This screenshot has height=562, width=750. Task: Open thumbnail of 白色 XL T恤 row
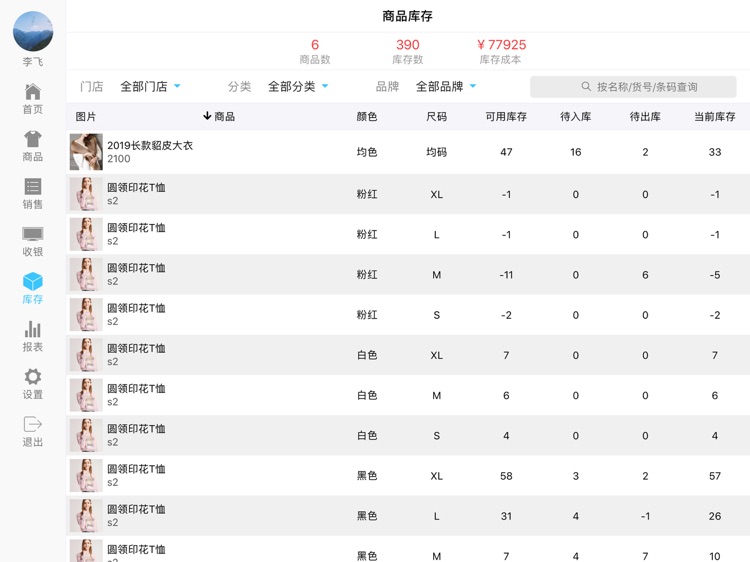point(86,355)
